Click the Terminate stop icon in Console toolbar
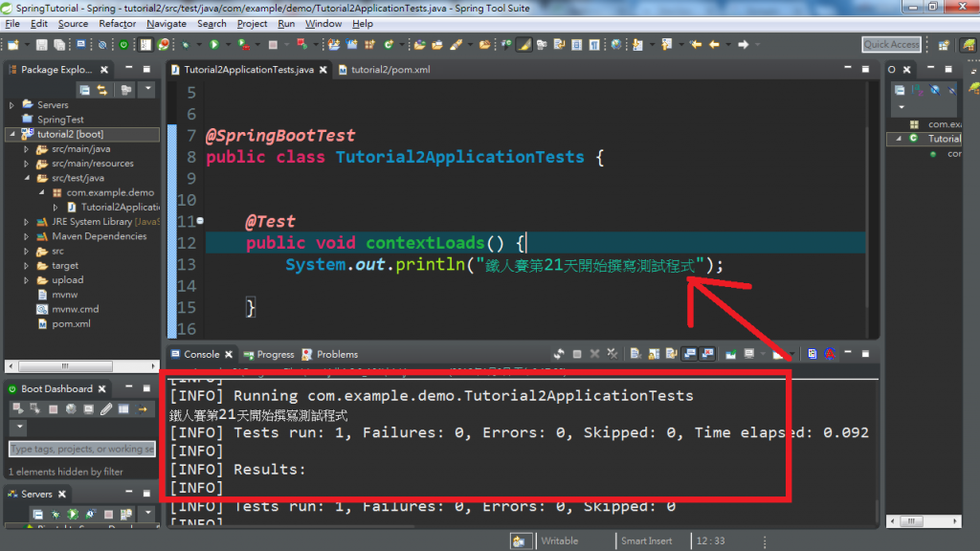The image size is (980, 551). point(577,354)
